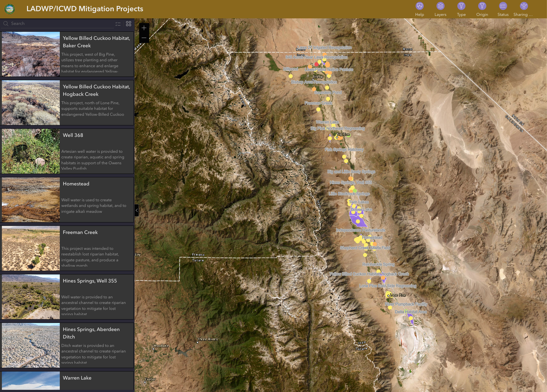Click Laws/Poleta Native Pasture map label

(x=329, y=70)
